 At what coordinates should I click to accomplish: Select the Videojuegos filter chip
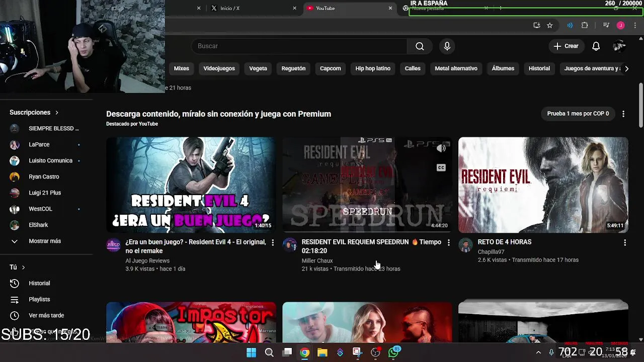point(219,68)
